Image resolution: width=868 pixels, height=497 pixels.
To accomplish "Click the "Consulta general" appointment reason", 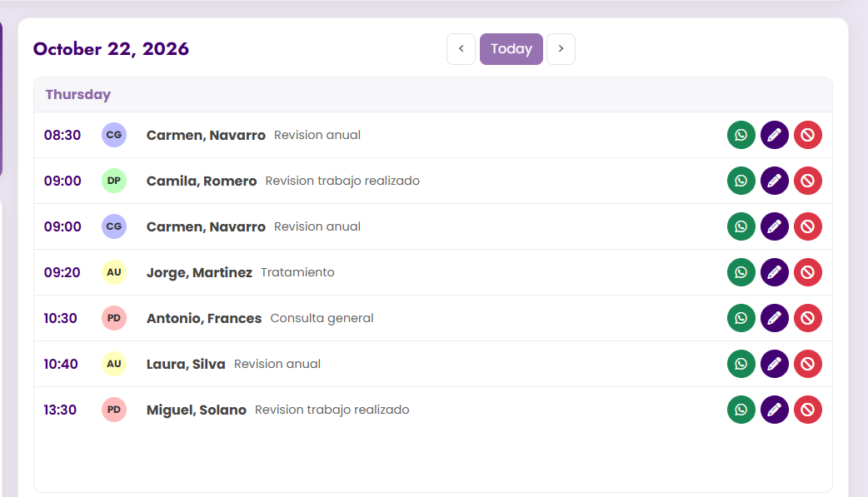I will point(322,318).
